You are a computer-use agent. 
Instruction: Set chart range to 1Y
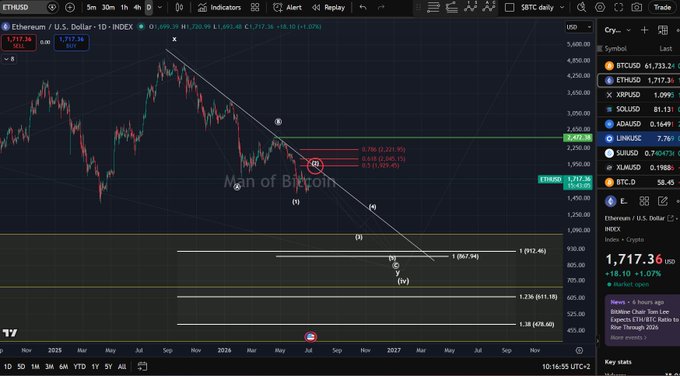coord(95,367)
